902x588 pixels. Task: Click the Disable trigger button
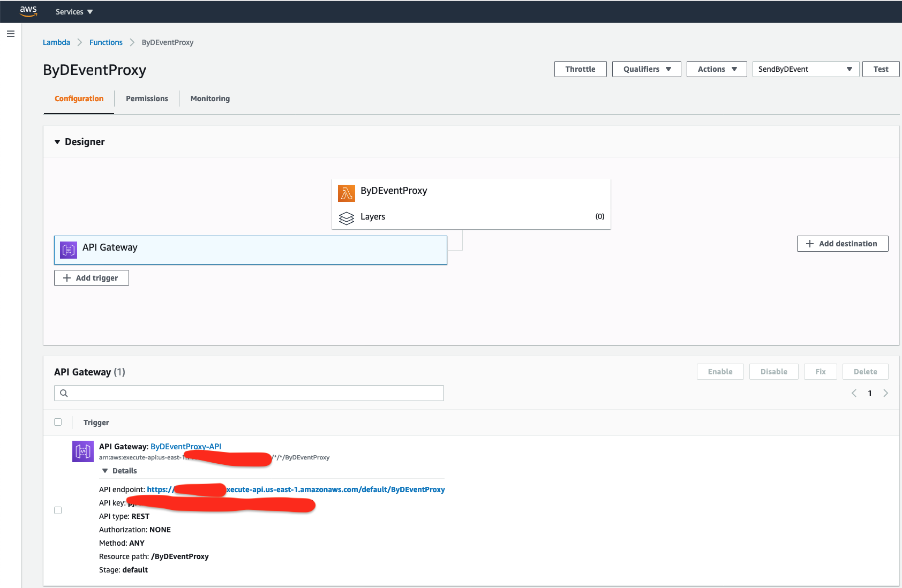coord(773,372)
